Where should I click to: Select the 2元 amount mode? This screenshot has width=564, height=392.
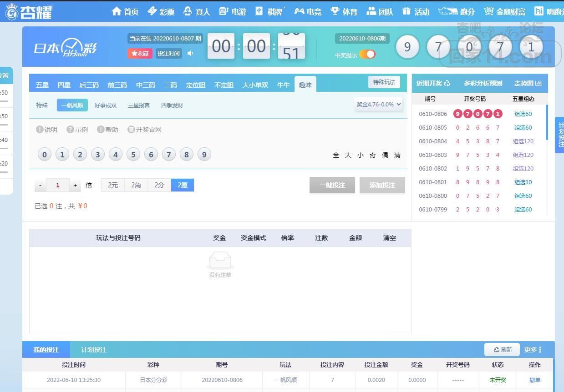112,185
